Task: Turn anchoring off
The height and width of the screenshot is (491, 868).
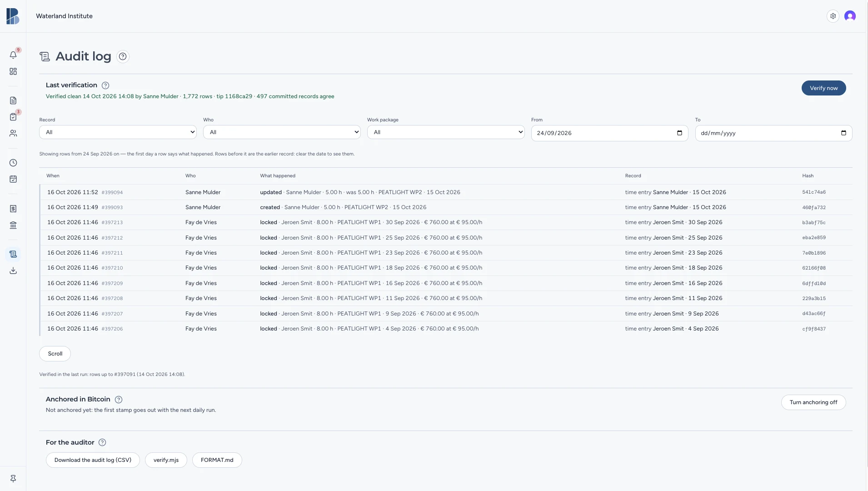Action: (x=813, y=402)
